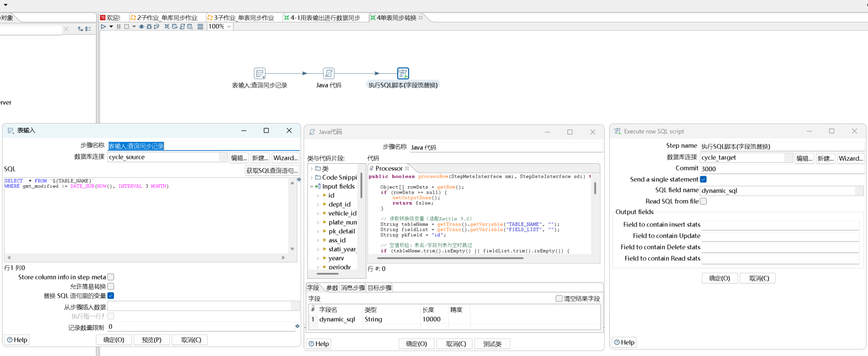Expand the vehicle_id input field node

318,214
